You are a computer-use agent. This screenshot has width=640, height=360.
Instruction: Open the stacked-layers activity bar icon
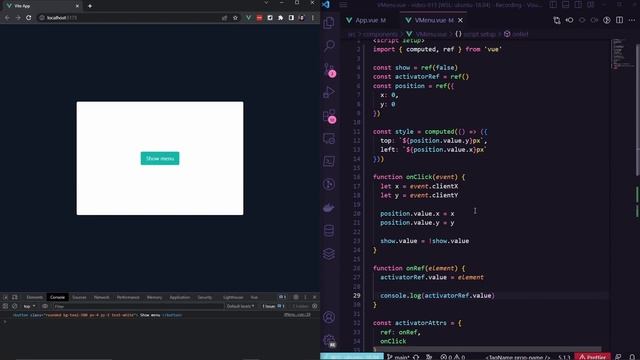tap(329, 254)
